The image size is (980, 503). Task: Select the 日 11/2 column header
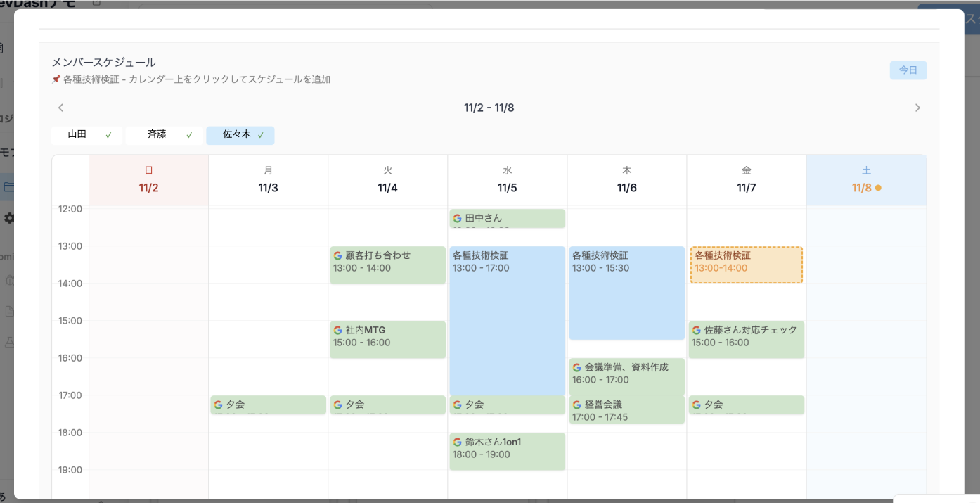(x=148, y=180)
